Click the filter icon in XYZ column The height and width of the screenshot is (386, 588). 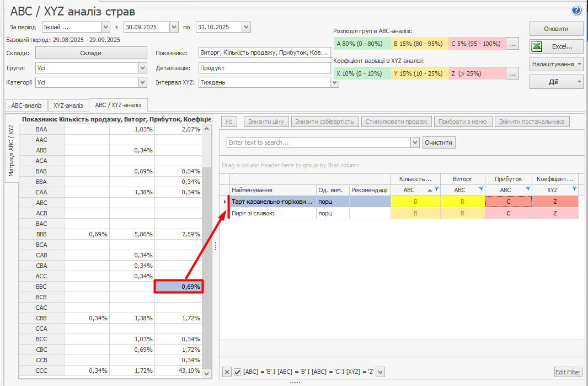(x=574, y=189)
